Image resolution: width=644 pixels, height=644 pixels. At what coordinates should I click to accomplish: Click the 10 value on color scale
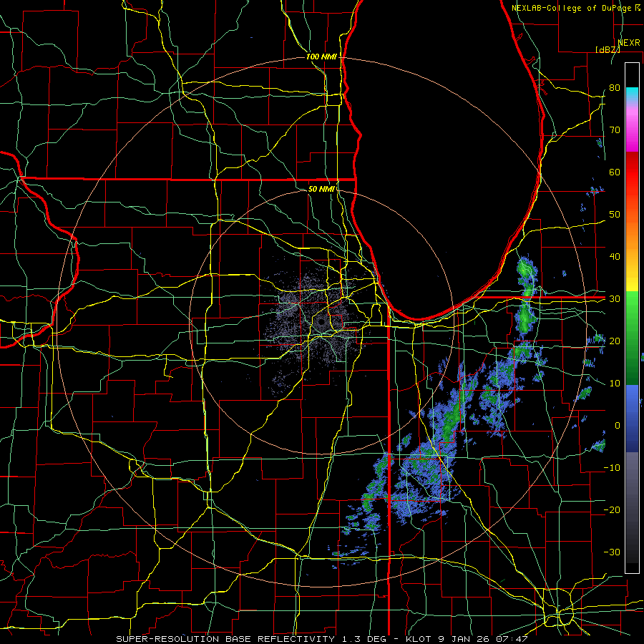[x=615, y=384]
